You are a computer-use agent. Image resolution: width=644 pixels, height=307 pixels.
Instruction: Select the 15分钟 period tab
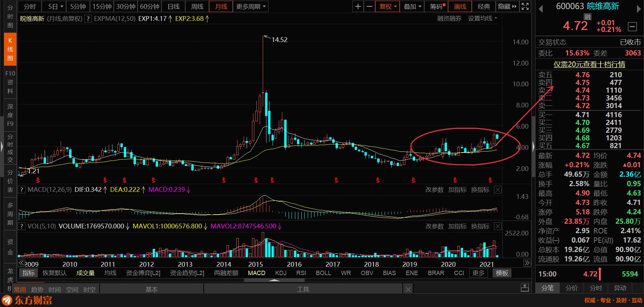pos(102,6)
